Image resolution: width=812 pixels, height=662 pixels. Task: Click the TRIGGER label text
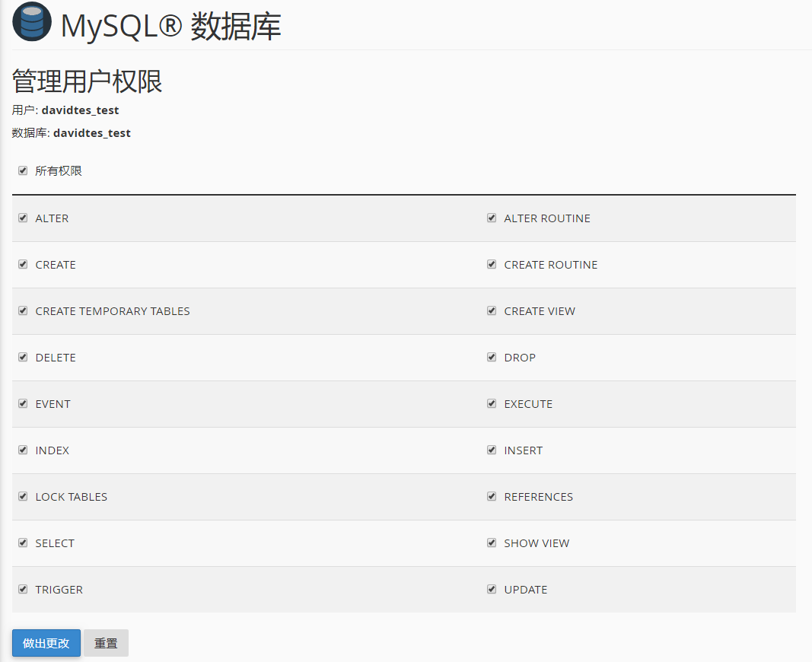coord(59,590)
